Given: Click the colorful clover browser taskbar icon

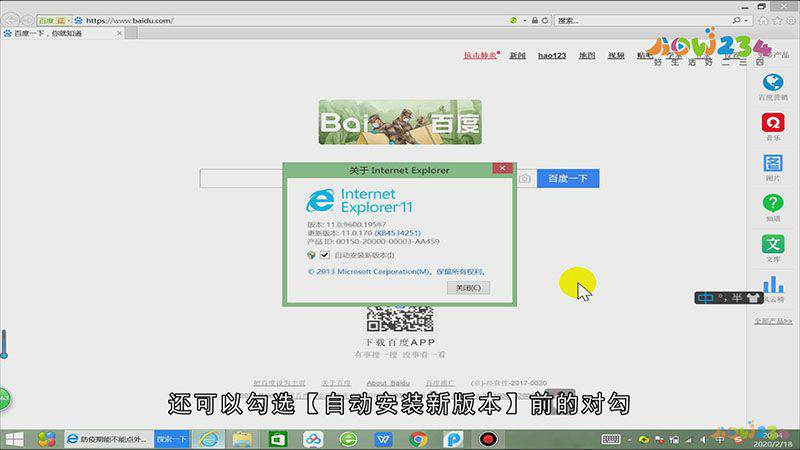Looking at the screenshot, I should tap(46, 439).
